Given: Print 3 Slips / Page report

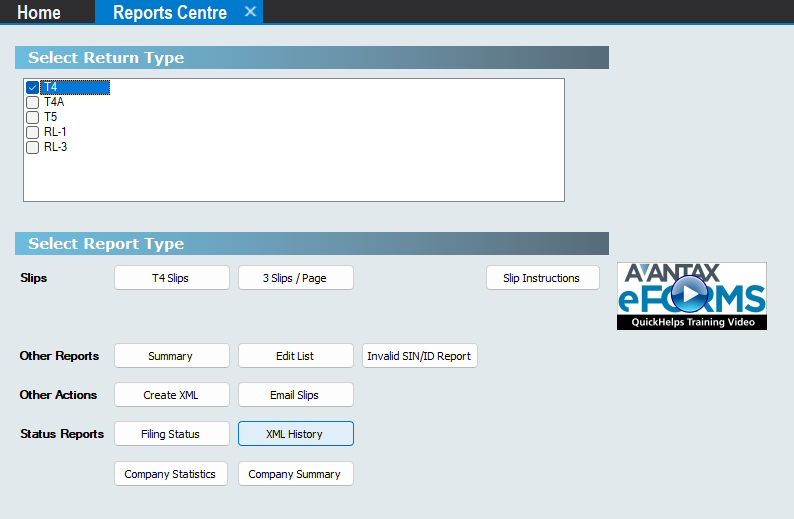Looking at the screenshot, I should [x=295, y=278].
